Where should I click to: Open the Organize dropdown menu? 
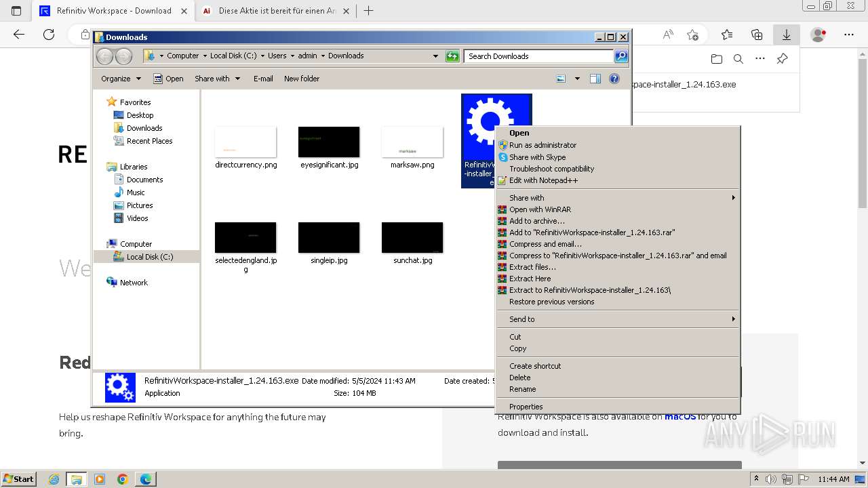click(x=121, y=79)
